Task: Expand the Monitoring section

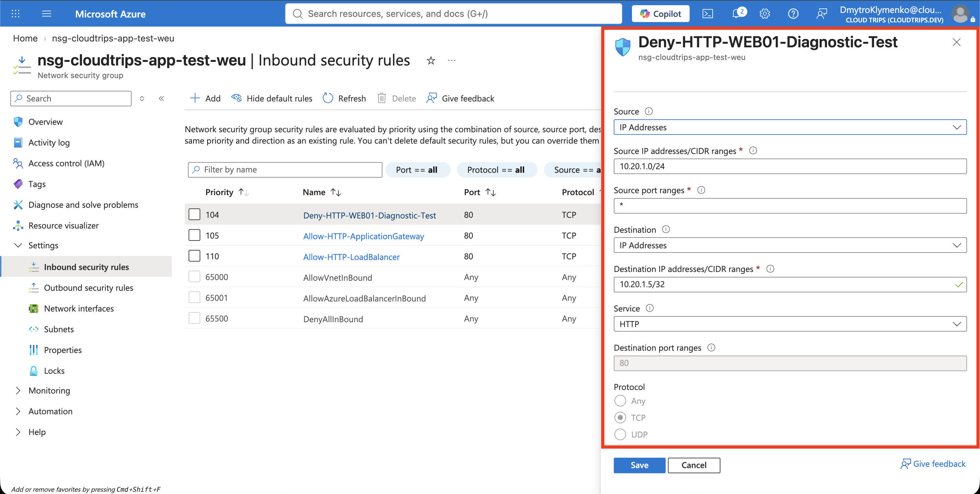Action: 18,391
